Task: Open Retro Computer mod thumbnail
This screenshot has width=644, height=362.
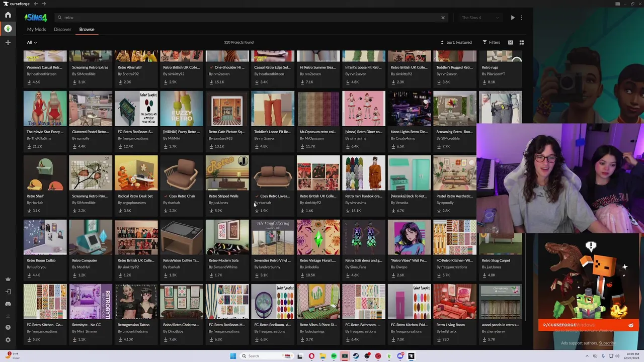Action: click(91, 237)
